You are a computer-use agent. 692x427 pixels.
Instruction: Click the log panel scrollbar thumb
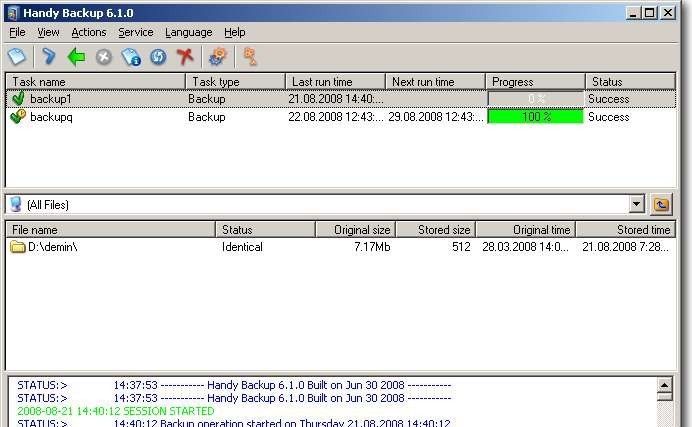coord(664,397)
